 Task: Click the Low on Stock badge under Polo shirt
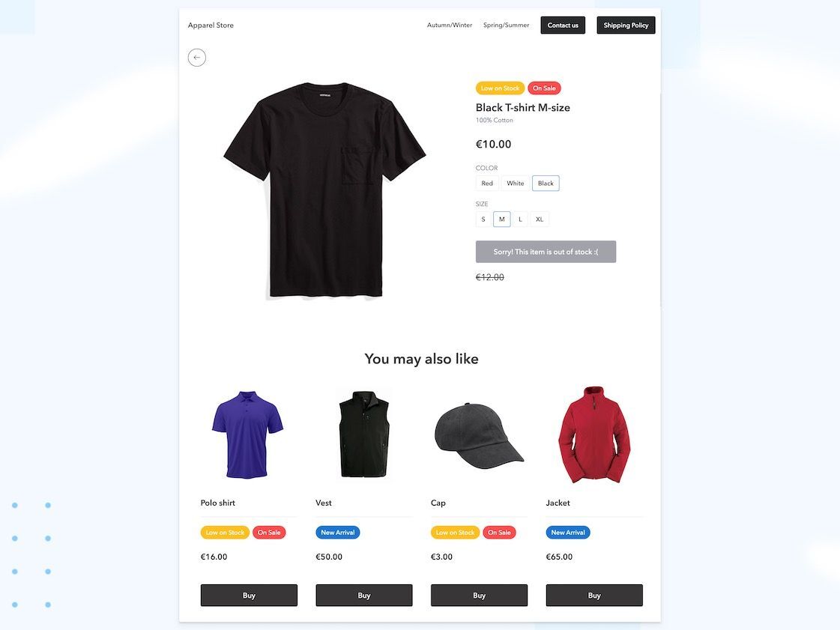(225, 533)
